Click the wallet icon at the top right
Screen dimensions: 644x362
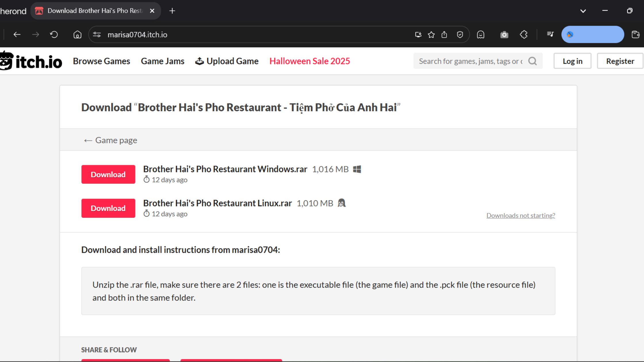[x=635, y=34]
